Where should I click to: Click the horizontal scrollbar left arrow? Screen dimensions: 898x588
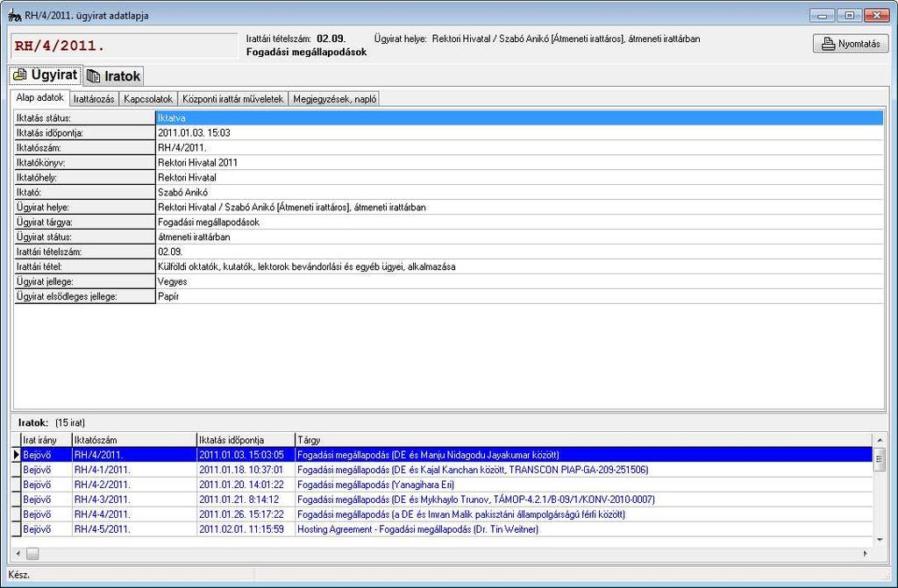click(18, 554)
